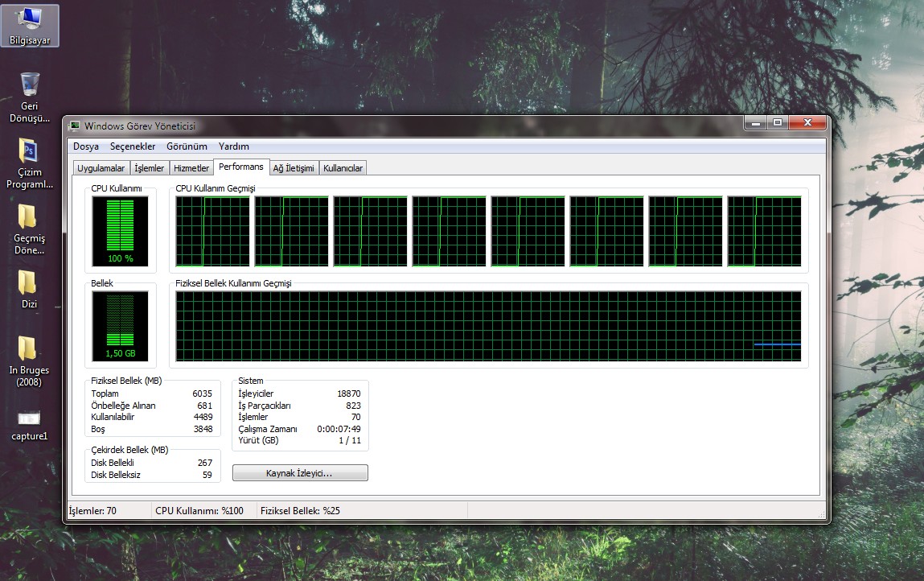
Task: Minimize the Task Manager window
Action: tap(755, 122)
